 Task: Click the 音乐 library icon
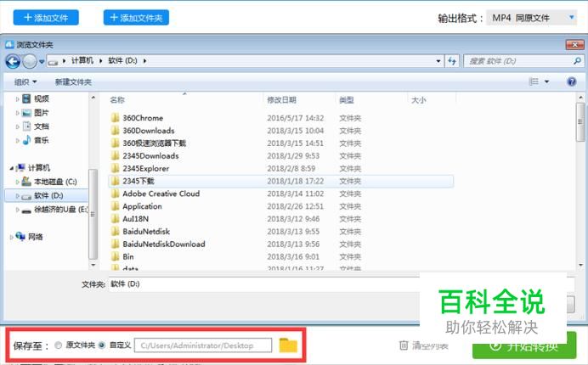[26, 140]
